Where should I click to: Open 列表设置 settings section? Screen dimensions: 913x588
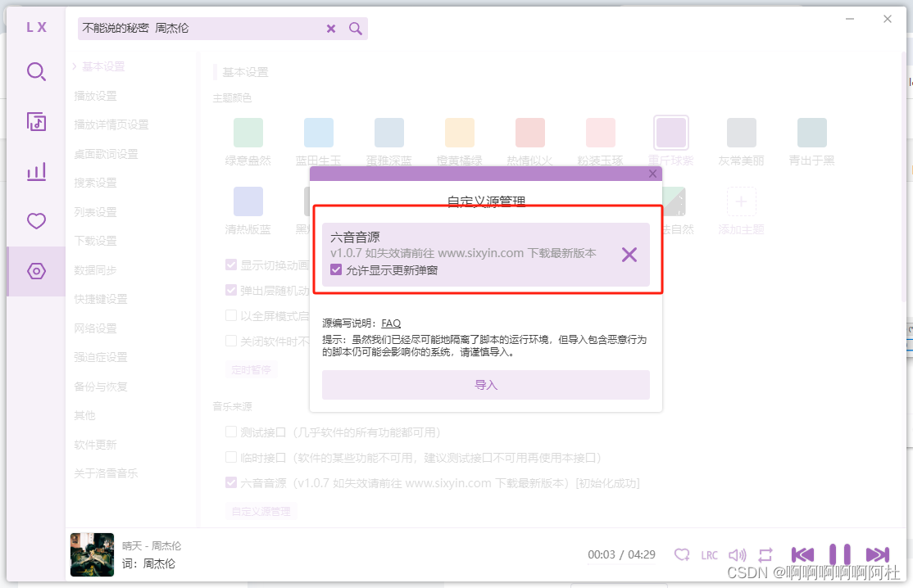pos(96,212)
